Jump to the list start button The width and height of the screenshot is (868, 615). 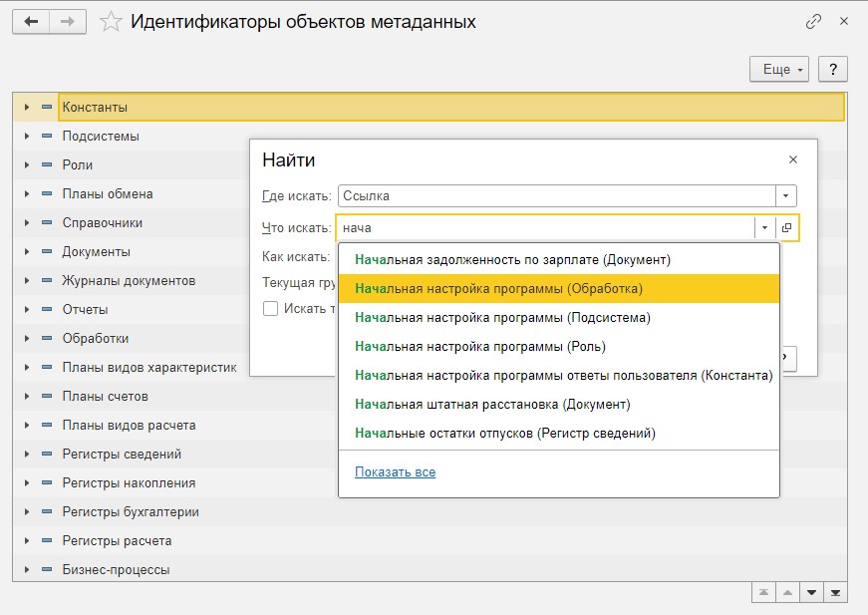[x=764, y=592]
